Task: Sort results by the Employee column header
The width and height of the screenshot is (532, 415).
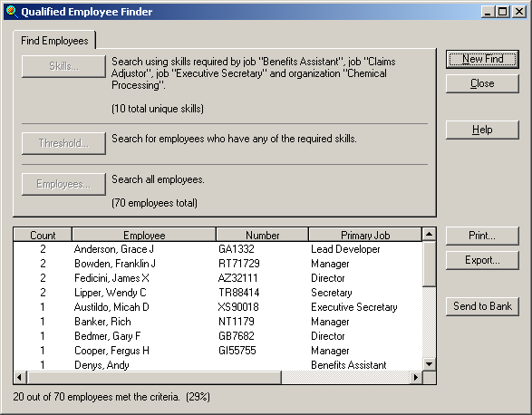Action: coord(144,236)
